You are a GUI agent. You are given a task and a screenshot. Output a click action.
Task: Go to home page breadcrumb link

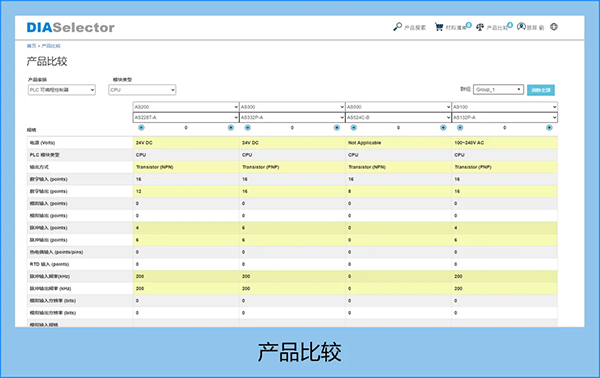[31, 46]
